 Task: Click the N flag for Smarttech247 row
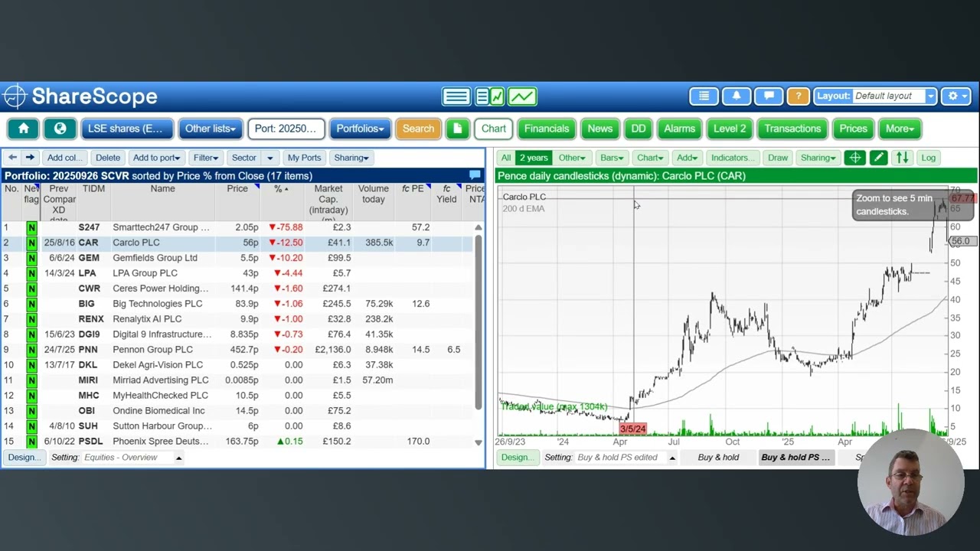pos(31,227)
